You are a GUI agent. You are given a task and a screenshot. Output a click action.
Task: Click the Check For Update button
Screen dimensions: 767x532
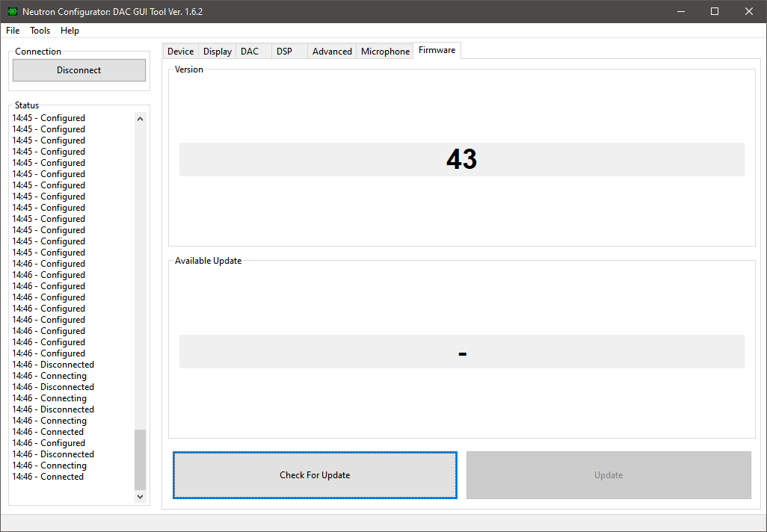tap(315, 475)
